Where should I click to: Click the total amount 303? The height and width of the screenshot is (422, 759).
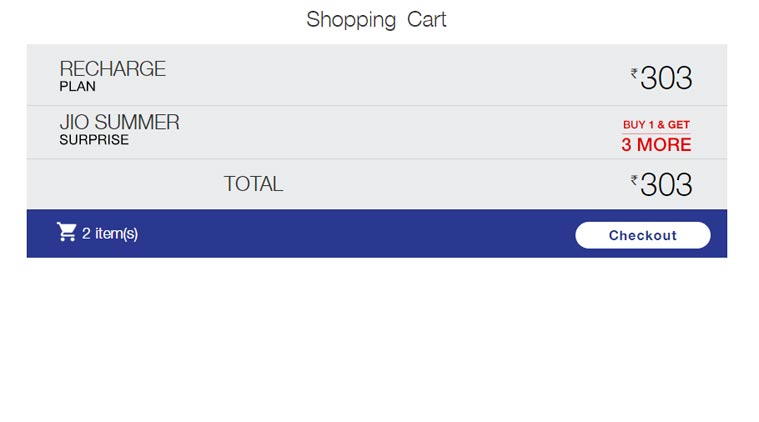tap(666, 185)
